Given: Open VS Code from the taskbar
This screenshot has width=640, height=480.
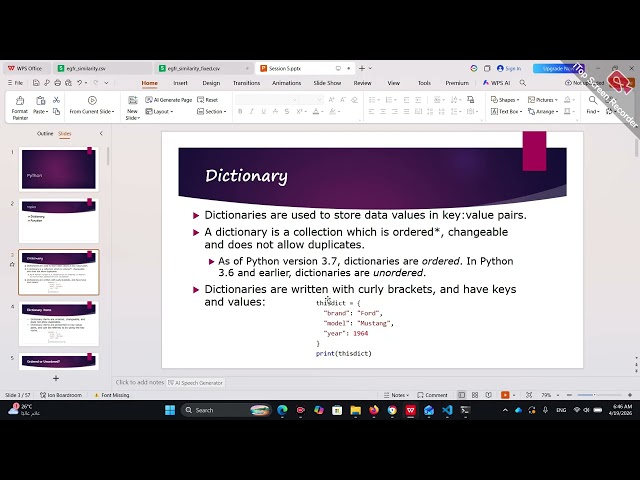Looking at the screenshot, I should point(447,410).
